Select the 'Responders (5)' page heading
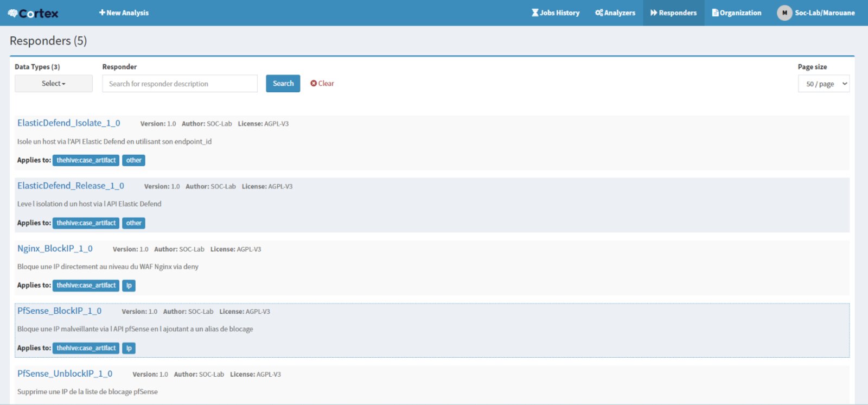The image size is (868, 405). click(x=48, y=41)
